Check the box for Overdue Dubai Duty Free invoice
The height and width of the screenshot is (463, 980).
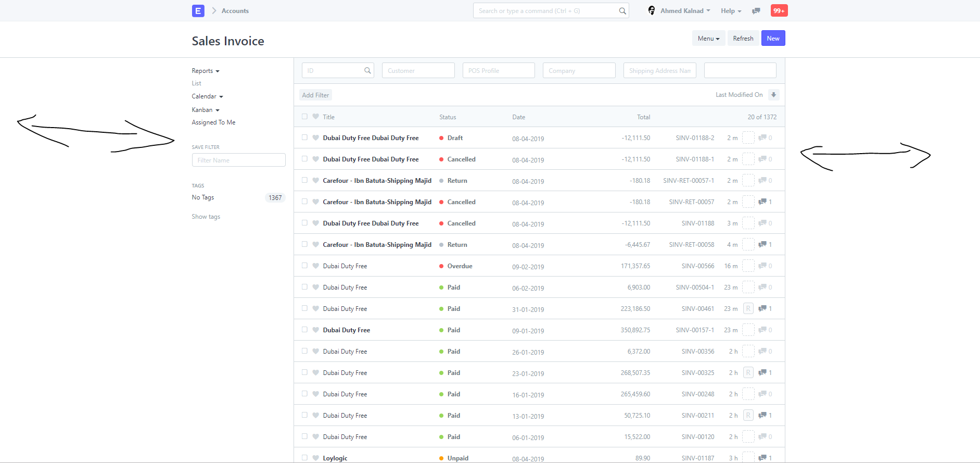point(304,266)
